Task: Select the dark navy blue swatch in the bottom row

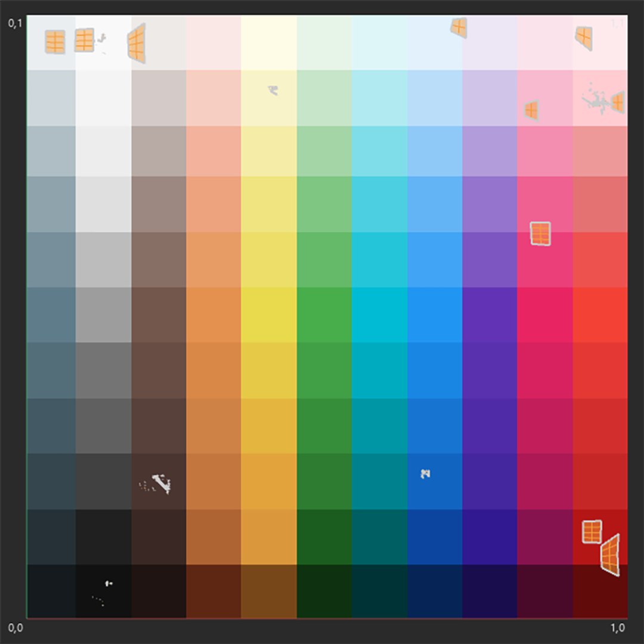Action: click(x=435, y=591)
